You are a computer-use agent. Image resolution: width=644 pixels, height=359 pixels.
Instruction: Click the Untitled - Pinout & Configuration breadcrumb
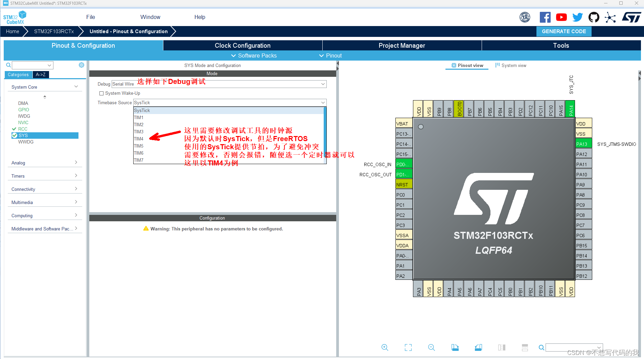tap(129, 31)
